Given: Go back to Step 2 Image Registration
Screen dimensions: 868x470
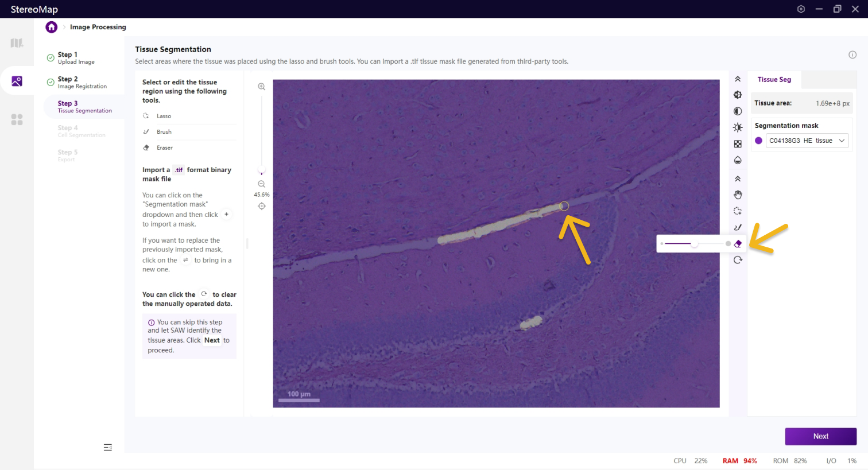Looking at the screenshot, I should [82, 82].
